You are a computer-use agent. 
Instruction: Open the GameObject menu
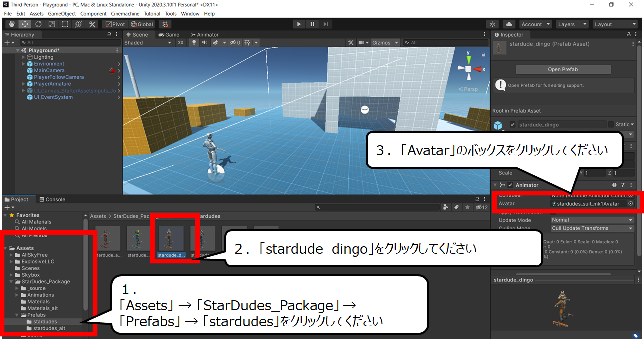click(62, 14)
